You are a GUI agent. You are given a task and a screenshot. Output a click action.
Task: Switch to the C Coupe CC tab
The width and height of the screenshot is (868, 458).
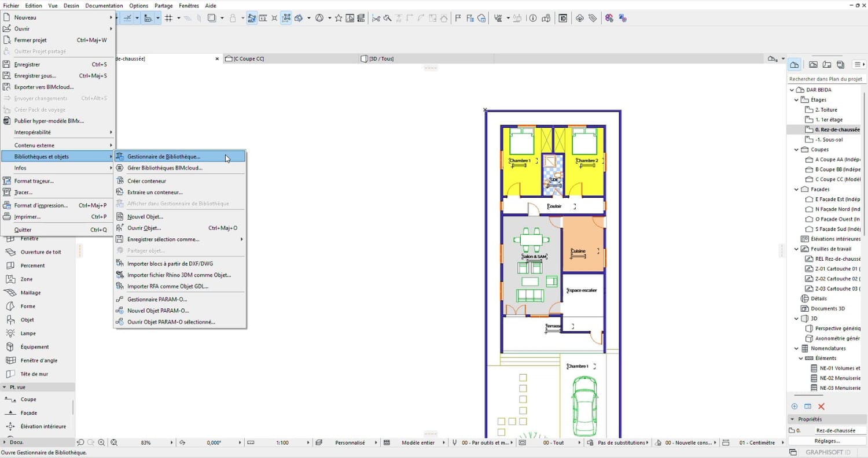pyautogui.click(x=249, y=59)
